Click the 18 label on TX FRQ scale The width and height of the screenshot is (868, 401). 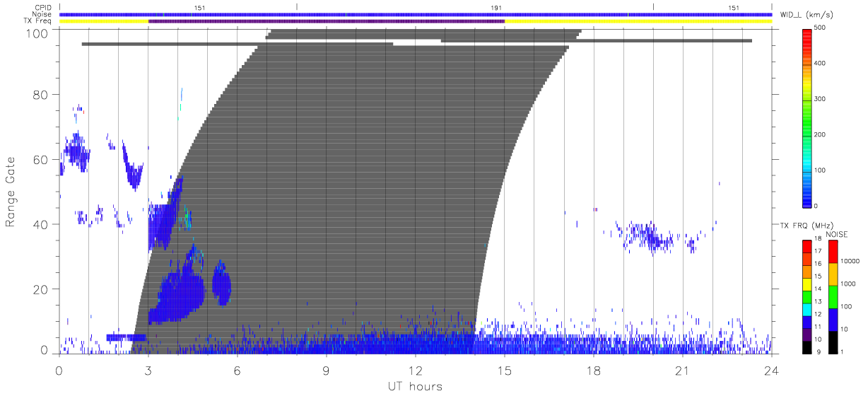[819, 240]
